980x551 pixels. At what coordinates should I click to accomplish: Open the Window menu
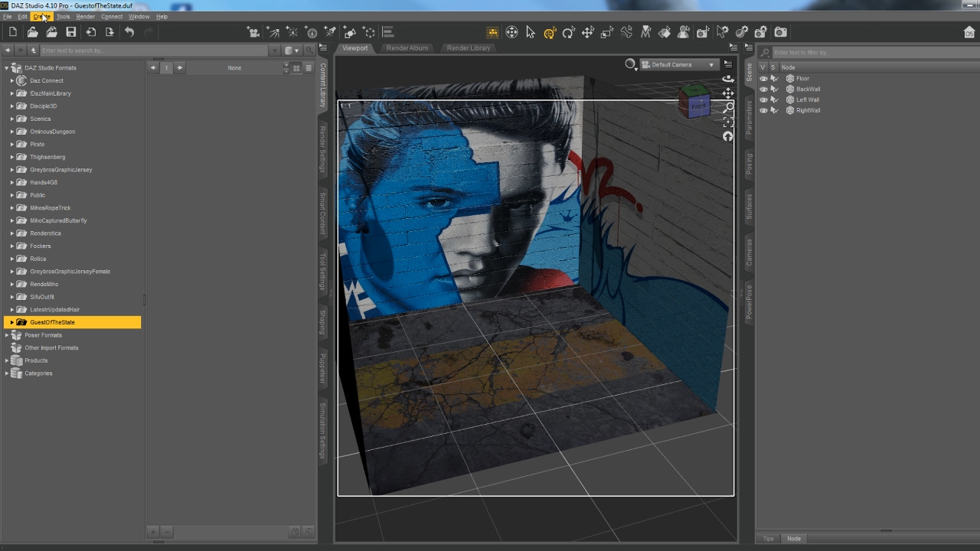point(139,16)
